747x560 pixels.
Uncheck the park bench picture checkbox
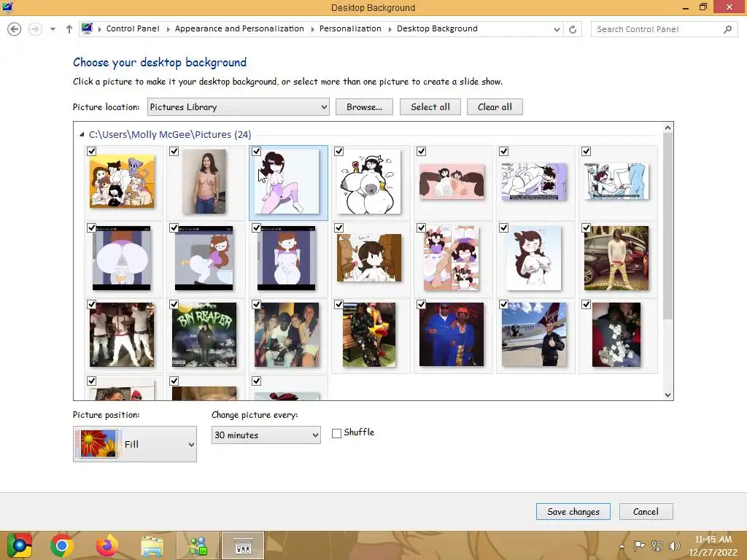pos(338,304)
